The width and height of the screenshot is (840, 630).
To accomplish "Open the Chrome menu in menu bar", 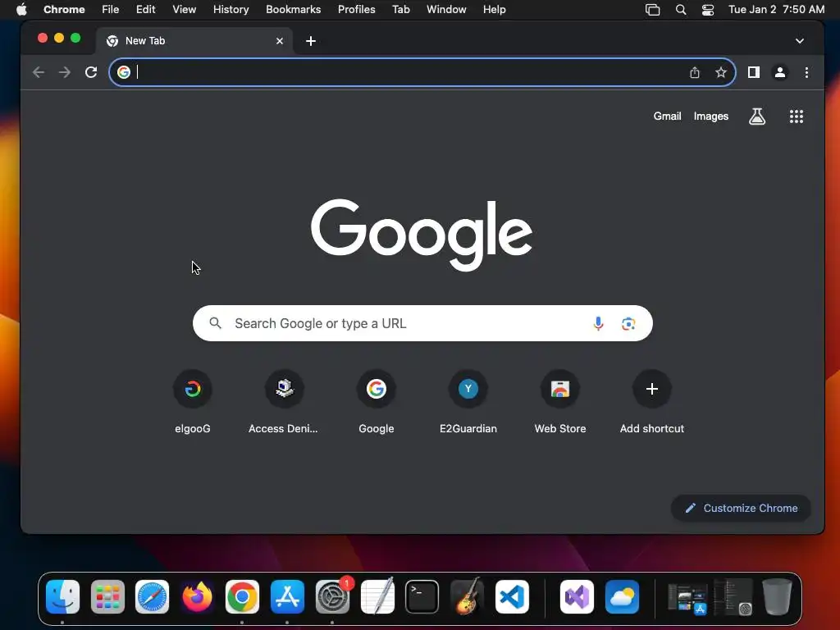I will pyautogui.click(x=64, y=10).
